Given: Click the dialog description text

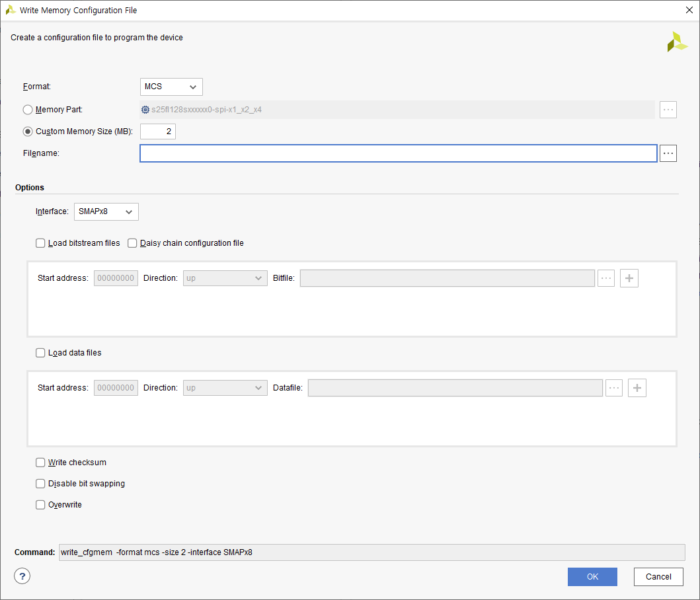Looking at the screenshot, I should (x=97, y=38).
